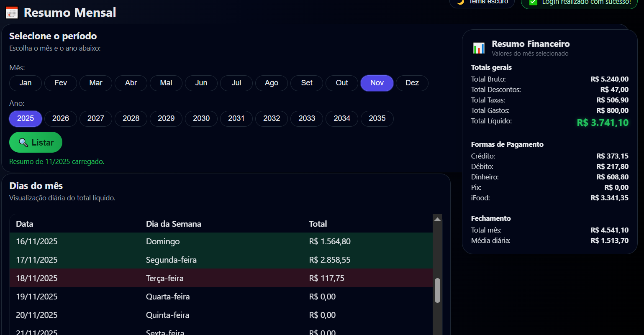Screen dimensions: 644x335
Task: Click the days table scrollbar thumb
Action: (x=437, y=290)
